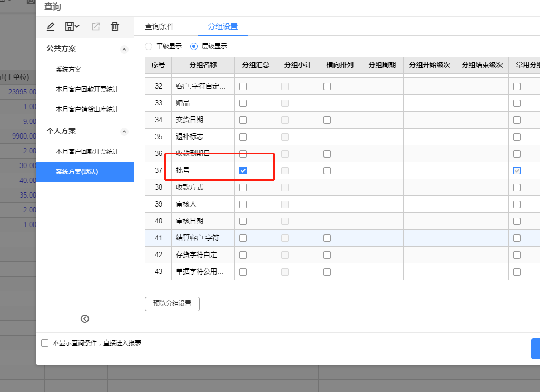Enable 不显示查询条件，直接进入报表 checkbox
540x392 pixels.
click(x=45, y=343)
